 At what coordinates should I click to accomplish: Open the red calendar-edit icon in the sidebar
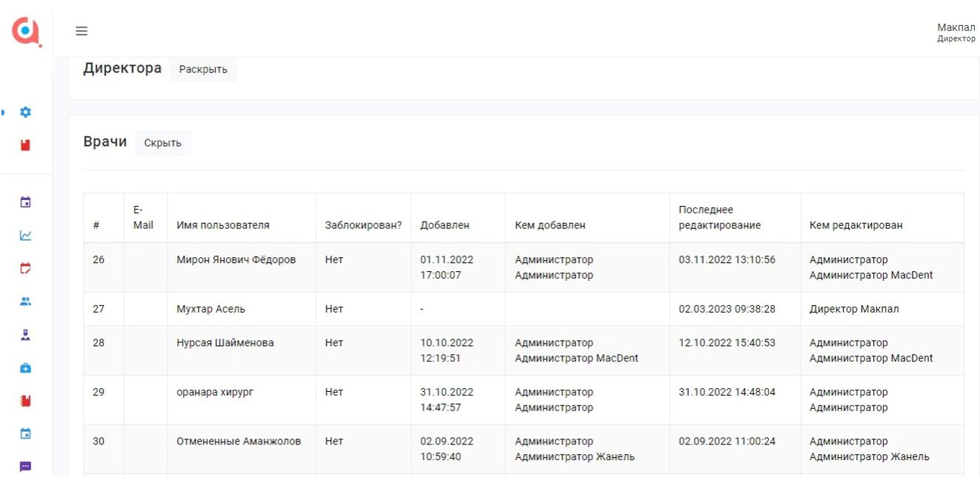coord(25,268)
